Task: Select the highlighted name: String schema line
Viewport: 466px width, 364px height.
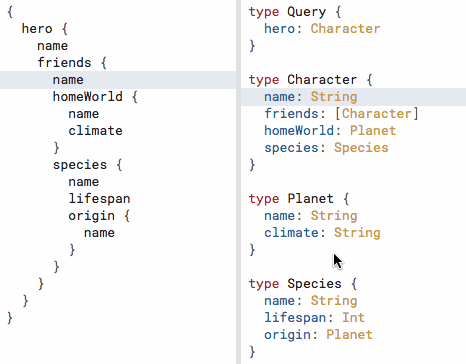Action: (353, 97)
